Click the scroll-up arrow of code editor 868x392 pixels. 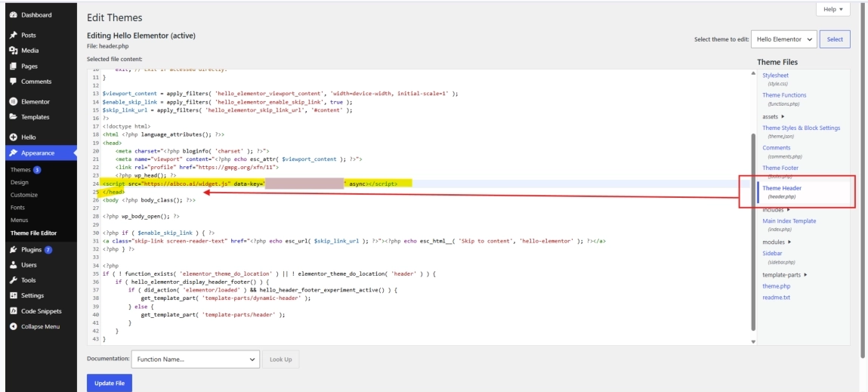[x=753, y=73]
